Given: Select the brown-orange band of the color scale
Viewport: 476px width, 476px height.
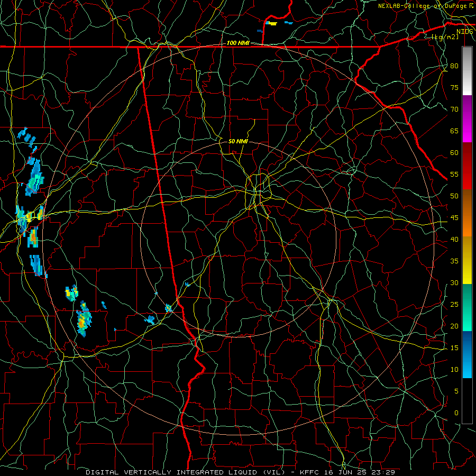Looking at the screenshot, I should [x=467, y=213].
